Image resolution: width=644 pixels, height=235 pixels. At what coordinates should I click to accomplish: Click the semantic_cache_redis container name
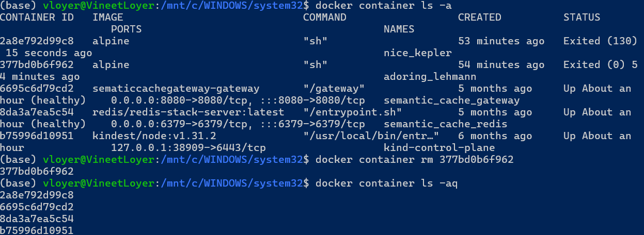(446, 124)
